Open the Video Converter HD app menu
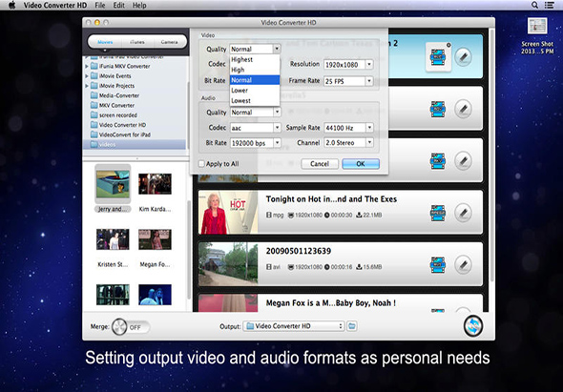563x392 pixels. pyautogui.click(x=55, y=5)
